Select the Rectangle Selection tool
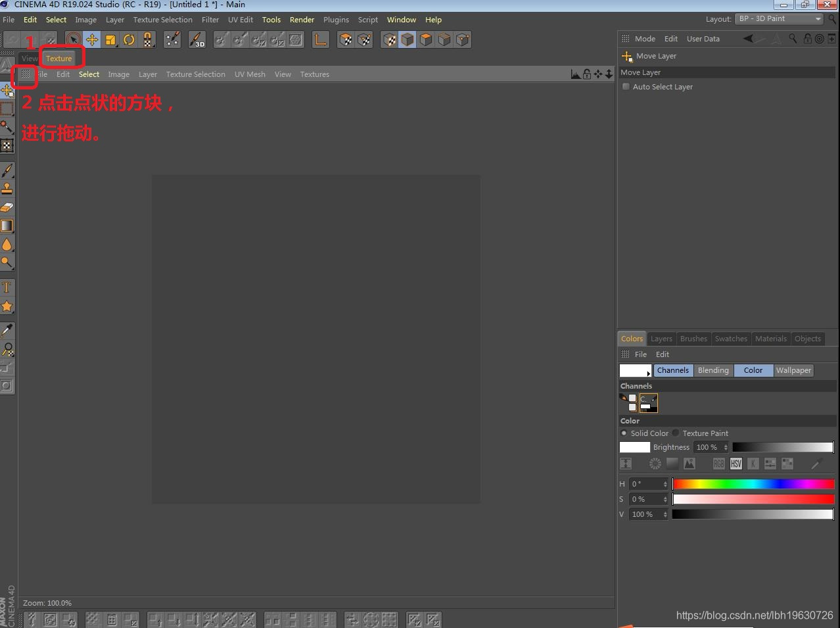 pyautogui.click(x=7, y=109)
